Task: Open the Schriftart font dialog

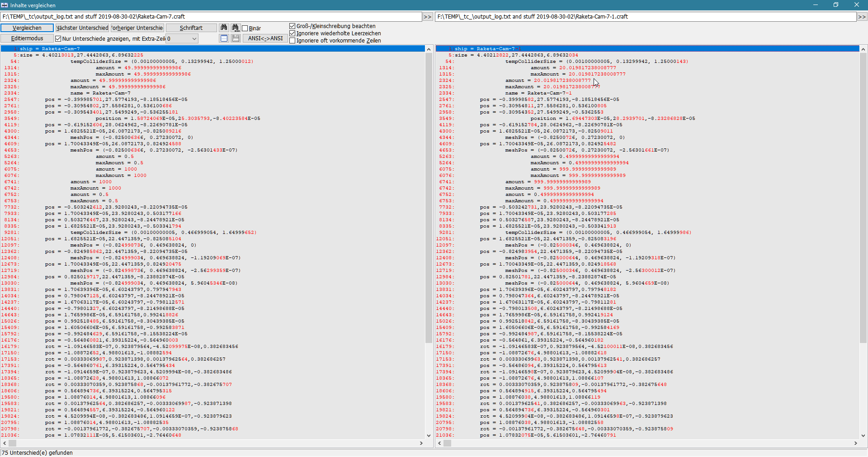Action: [191, 28]
